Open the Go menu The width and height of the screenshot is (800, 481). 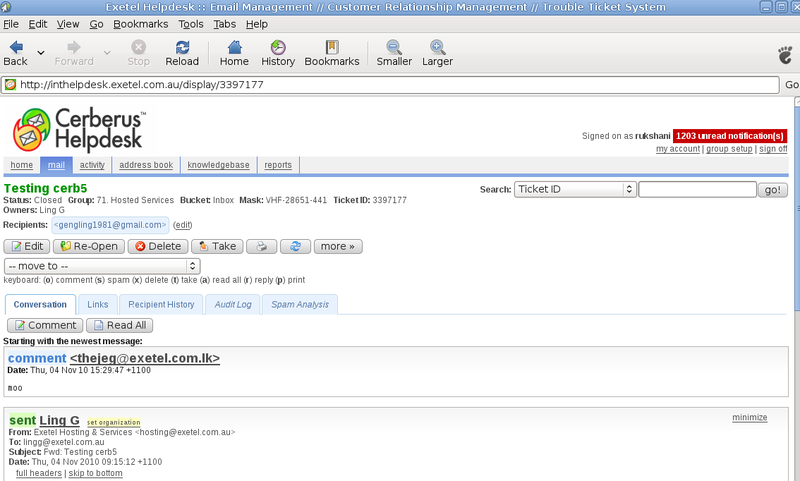(x=96, y=24)
